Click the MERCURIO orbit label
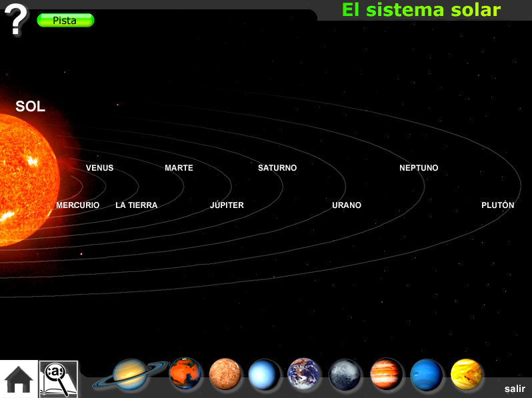The width and height of the screenshot is (532, 398). 78,205
